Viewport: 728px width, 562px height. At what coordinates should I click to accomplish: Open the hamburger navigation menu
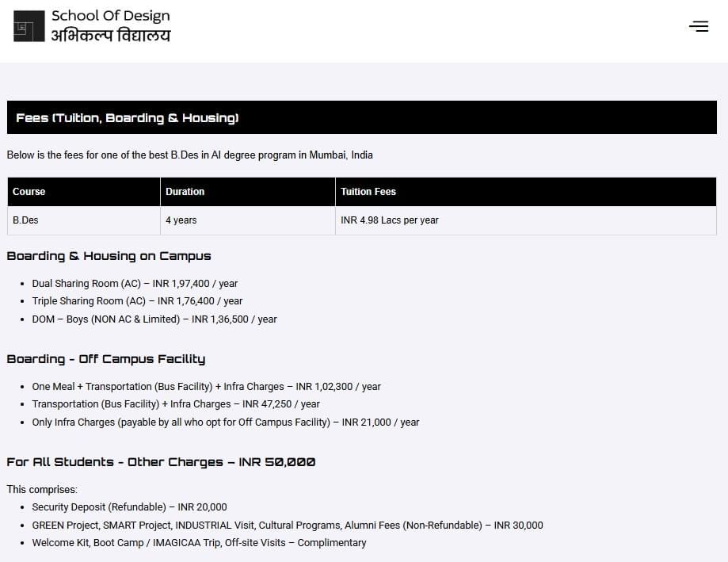click(698, 26)
